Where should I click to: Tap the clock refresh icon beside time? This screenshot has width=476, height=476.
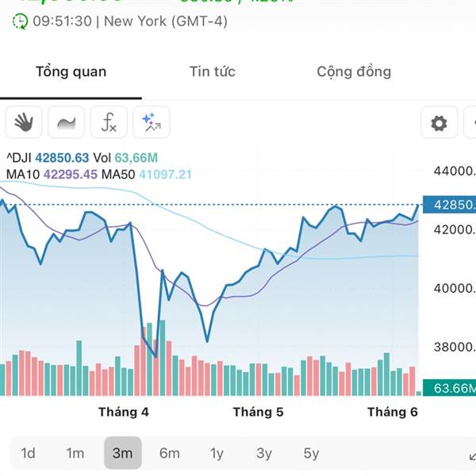[20, 21]
